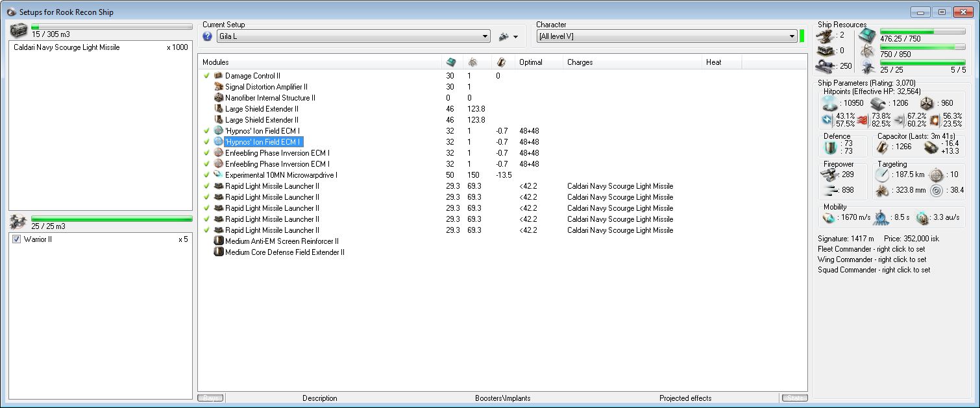Viewport: 980px width, 408px height.
Task: Click the launcher hardpoints icon showing 0
Action: (x=826, y=51)
